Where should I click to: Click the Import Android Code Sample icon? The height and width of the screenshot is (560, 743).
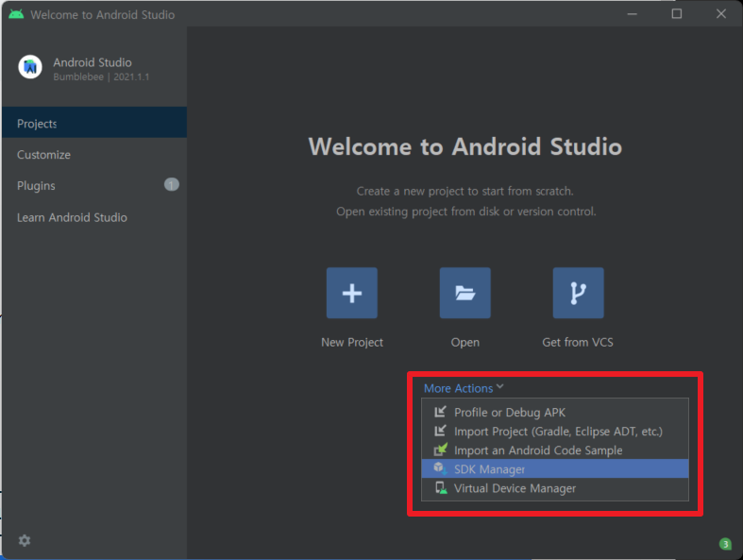(x=441, y=450)
